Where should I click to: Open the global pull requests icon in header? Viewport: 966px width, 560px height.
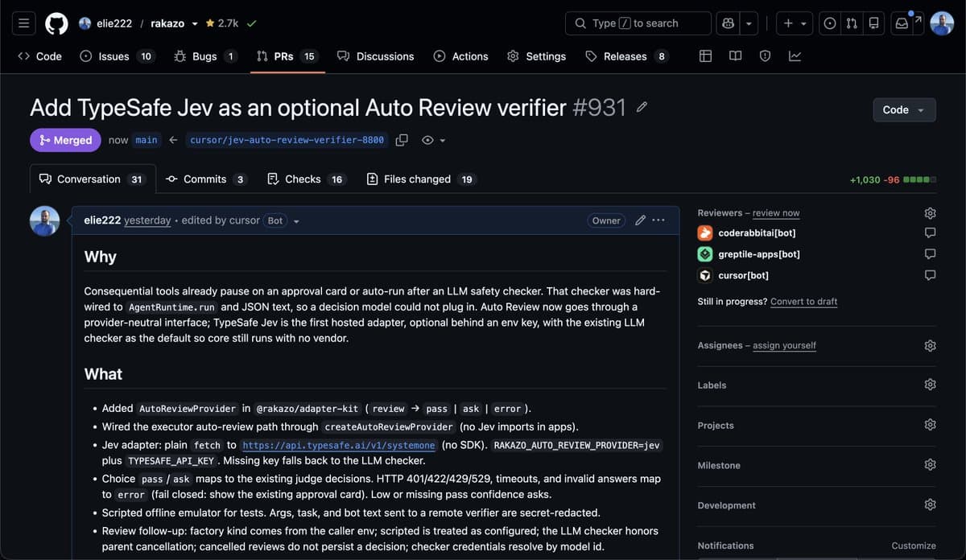pyautogui.click(x=852, y=23)
